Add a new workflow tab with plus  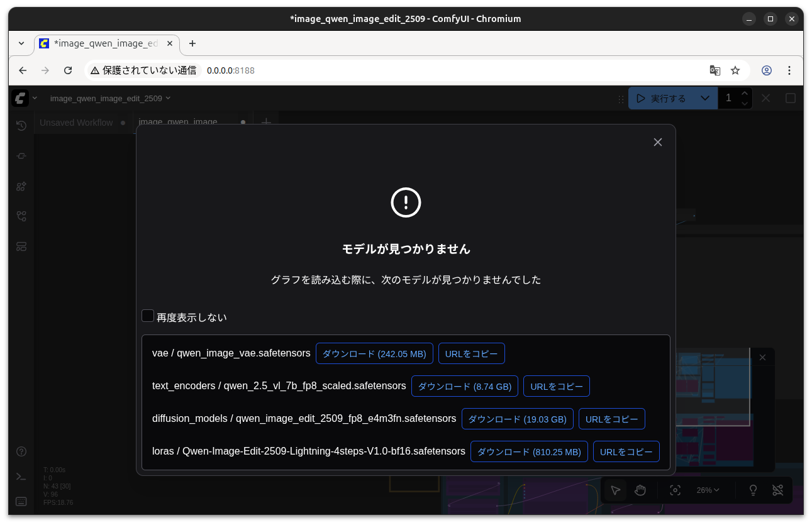(266, 123)
